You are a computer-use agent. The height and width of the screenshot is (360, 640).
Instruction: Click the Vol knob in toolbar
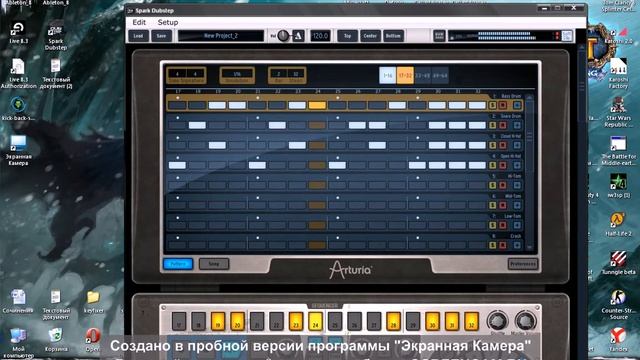[x=283, y=36]
